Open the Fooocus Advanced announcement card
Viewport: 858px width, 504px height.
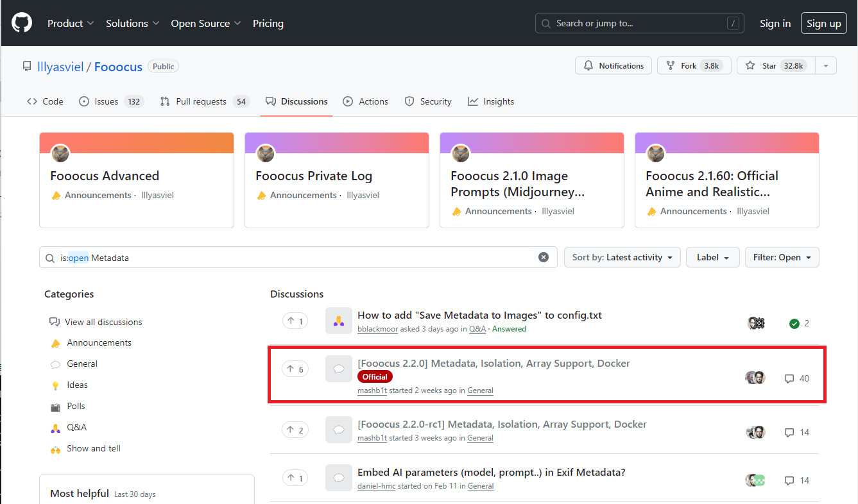coord(105,176)
